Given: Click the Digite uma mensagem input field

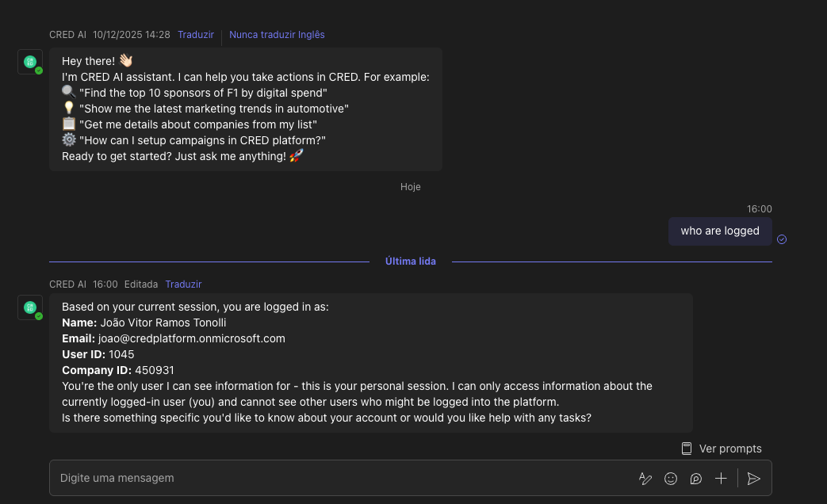Looking at the screenshot, I should [x=341, y=478].
